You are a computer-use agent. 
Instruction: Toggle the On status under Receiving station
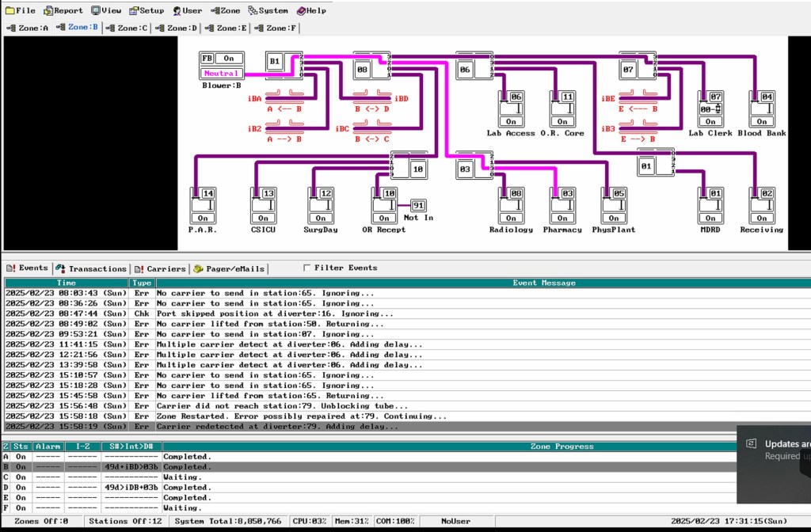click(761, 218)
